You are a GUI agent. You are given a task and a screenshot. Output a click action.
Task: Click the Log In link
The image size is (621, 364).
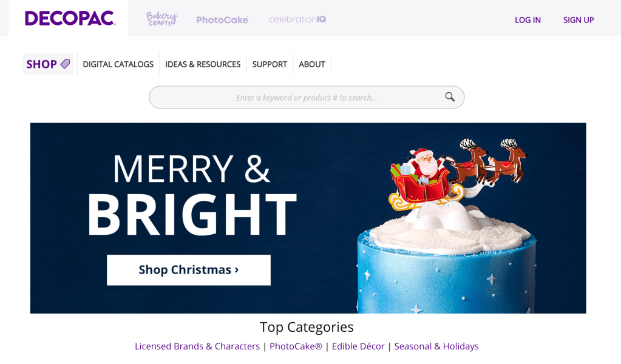(528, 20)
